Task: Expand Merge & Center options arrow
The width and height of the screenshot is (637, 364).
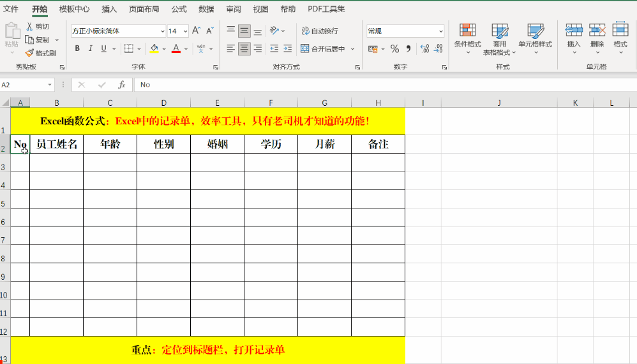Action: (352, 48)
